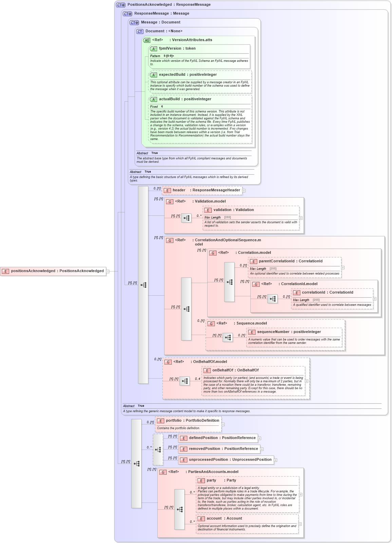Select the Message : Document title
The width and height of the screenshot is (392, 543).
pos(161,22)
